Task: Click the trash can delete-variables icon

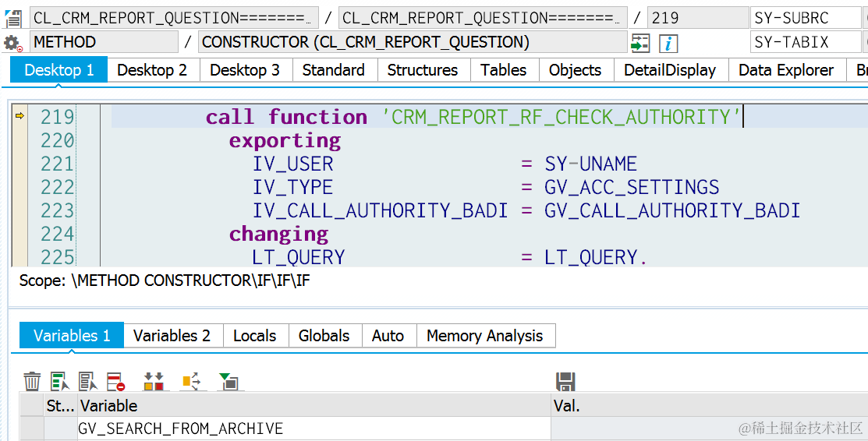Action: [x=32, y=382]
